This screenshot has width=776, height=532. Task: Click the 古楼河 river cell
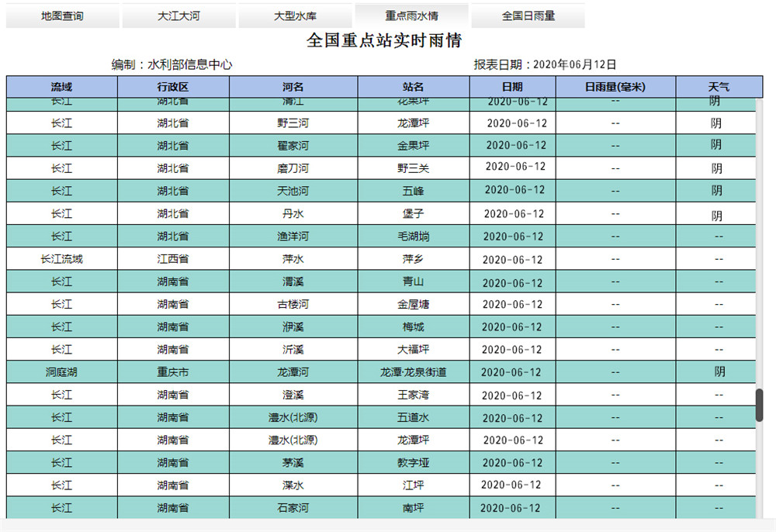tap(293, 304)
